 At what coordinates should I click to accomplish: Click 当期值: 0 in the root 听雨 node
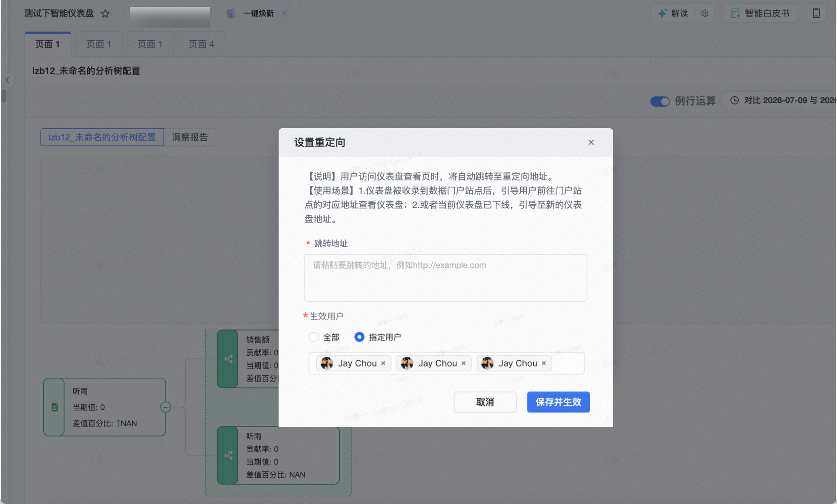click(x=89, y=407)
